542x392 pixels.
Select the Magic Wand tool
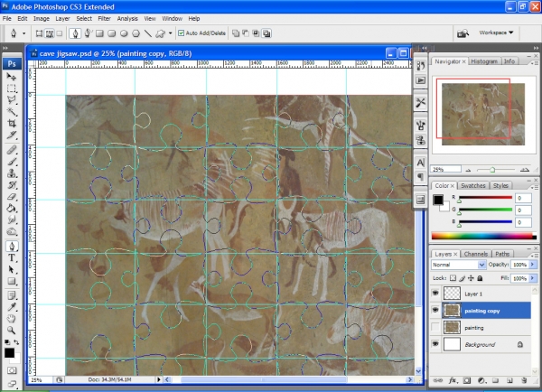12,111
